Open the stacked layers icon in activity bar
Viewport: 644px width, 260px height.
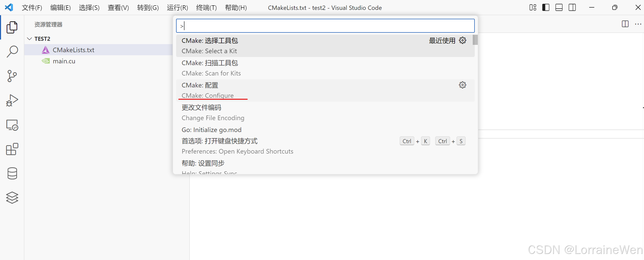coord(12,198)
